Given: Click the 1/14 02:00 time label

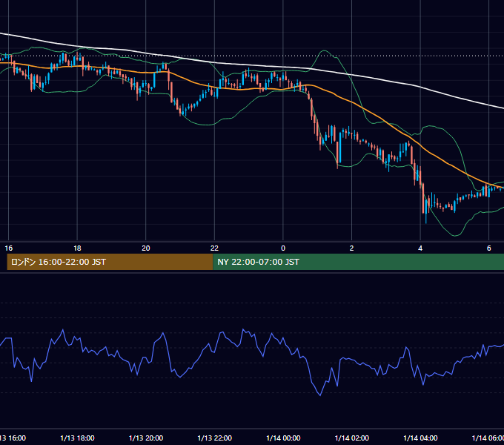Looking at the screenshot, I should point(351,438).
